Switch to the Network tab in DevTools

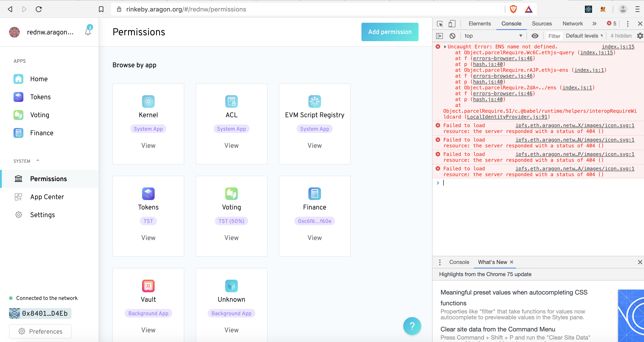573,23
